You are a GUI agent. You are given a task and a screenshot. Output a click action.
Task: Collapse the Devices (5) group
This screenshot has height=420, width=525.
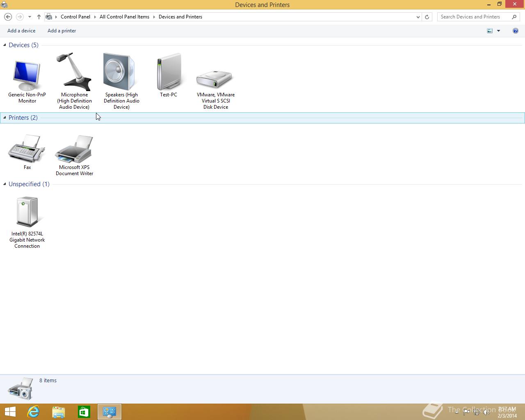[5, 45]
